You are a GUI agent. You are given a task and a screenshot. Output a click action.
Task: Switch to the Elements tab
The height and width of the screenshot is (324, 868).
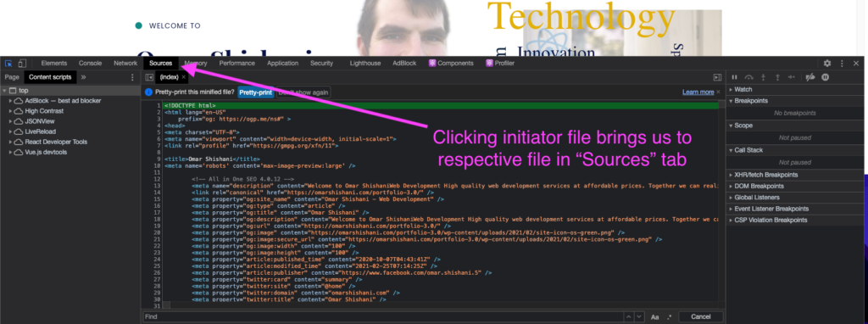point(53,63)
